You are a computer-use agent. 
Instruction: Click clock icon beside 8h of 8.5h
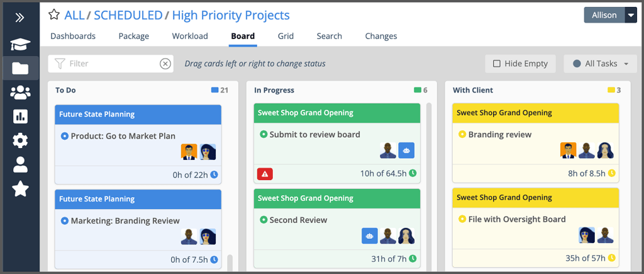click(x=611, y=173)
